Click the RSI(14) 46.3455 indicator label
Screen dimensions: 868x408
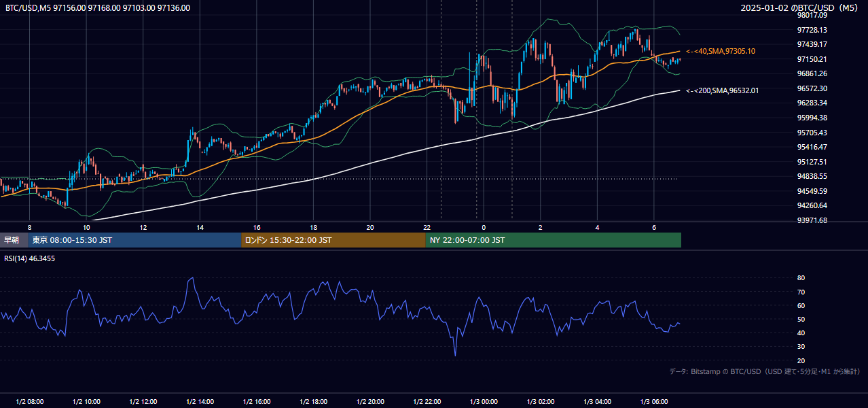coord(30,258)
